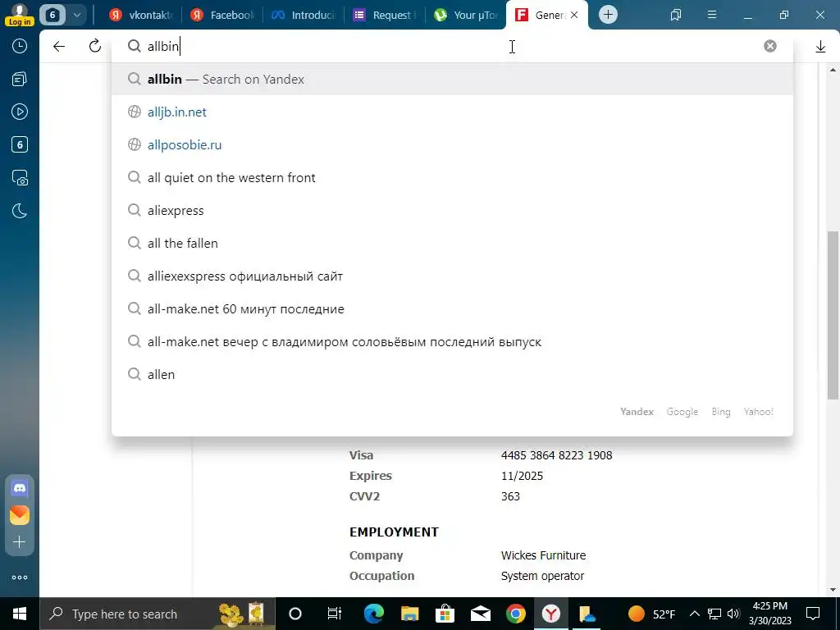Launch Google Chrome from taskbar

click(x=515, y=614)
